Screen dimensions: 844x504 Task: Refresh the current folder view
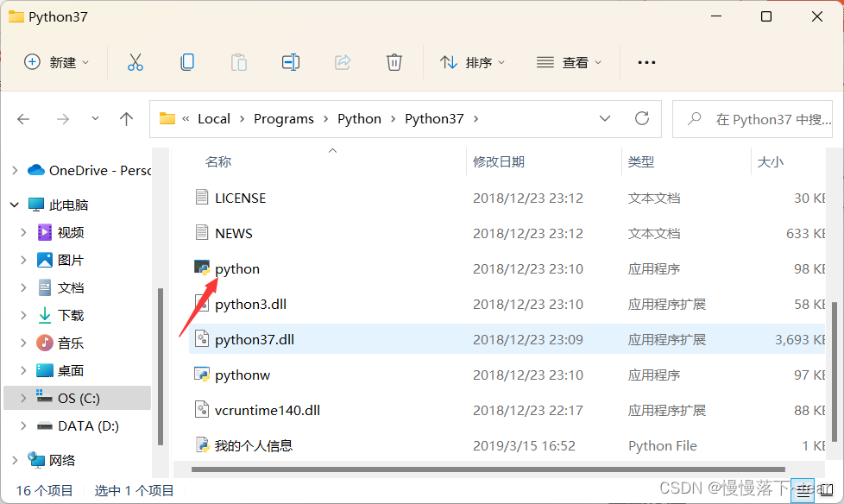pos(641,118)
